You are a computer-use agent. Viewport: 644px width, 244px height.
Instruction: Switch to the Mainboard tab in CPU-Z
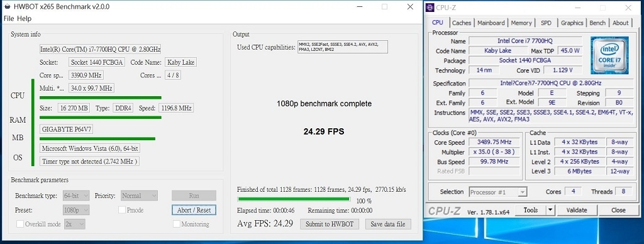(491, 23)
